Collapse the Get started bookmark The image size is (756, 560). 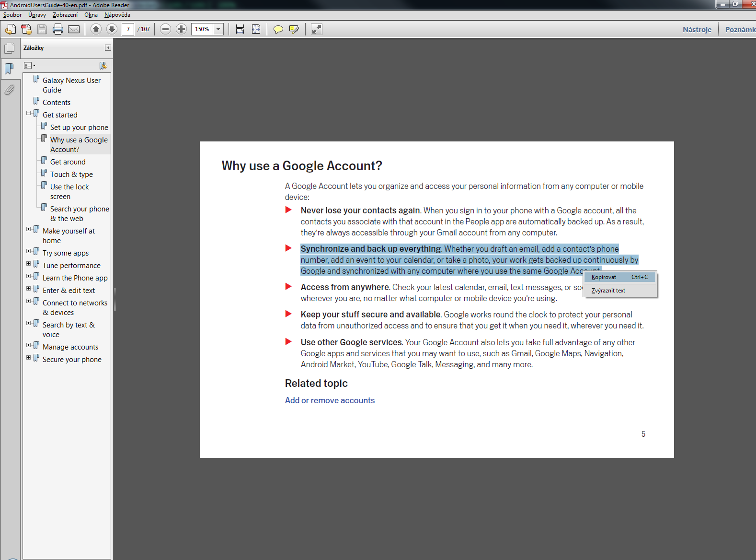[x=28, y=113]
